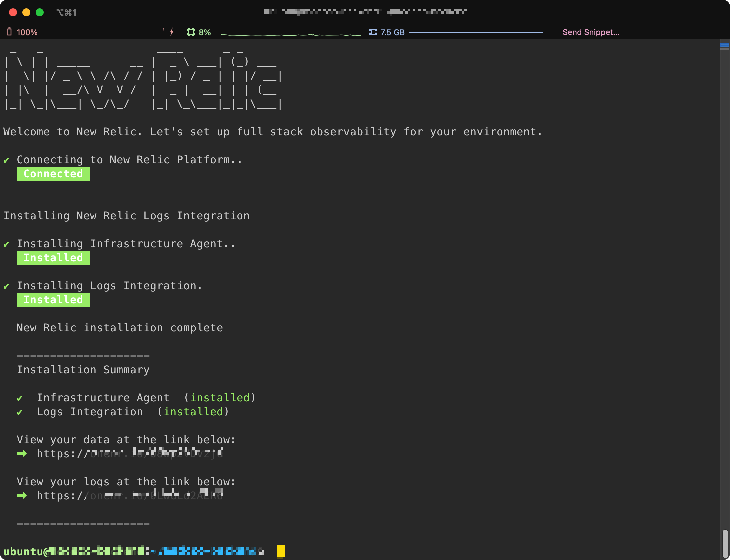This screenshot has height=560, width=730.
Task: Click the green arrow beside logs link
Action: coord(22,495)
